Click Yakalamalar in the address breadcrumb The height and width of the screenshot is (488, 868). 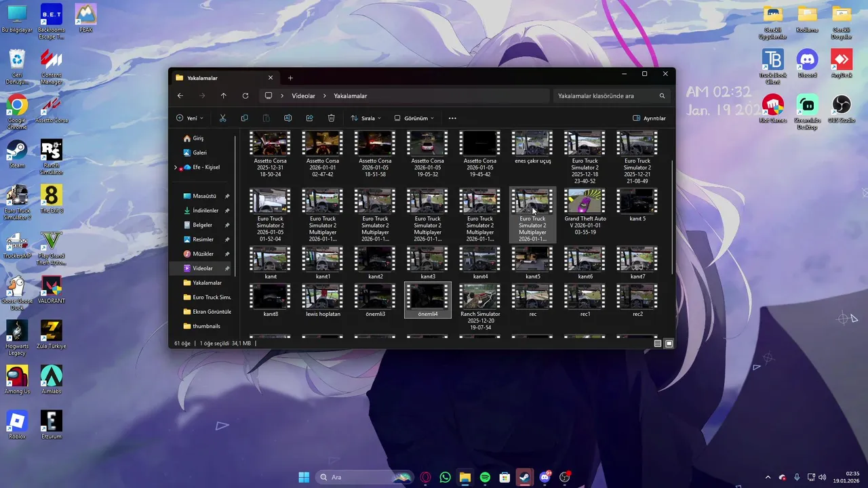[350, 96]
